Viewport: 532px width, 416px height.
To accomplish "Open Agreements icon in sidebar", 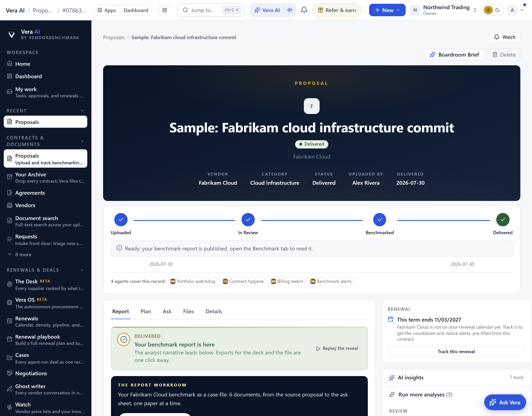I will point(10,193).
